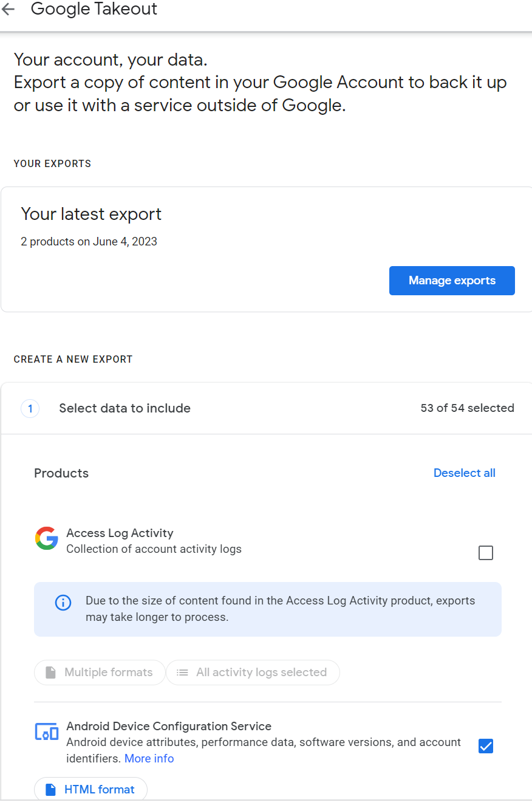This screenshot has height=808, width=532.
Task: Click '53 of 54 selected' text
Action: [x=467, y=408]
